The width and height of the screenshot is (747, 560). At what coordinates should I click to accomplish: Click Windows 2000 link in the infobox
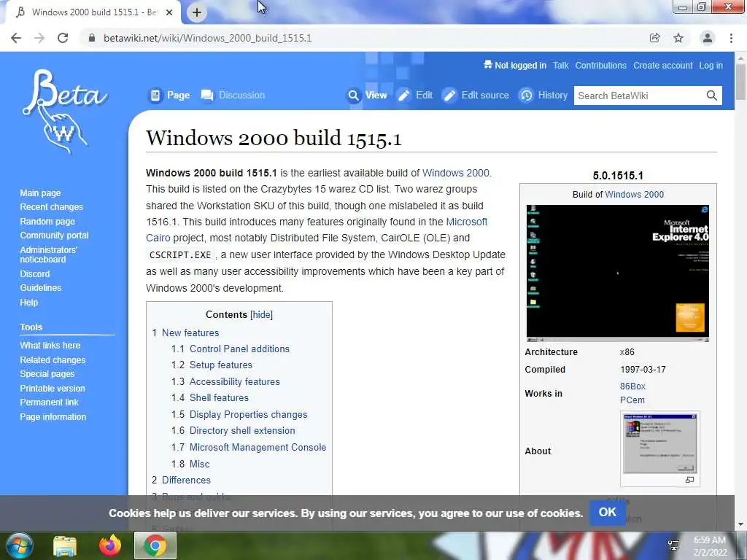pos(634,194)
